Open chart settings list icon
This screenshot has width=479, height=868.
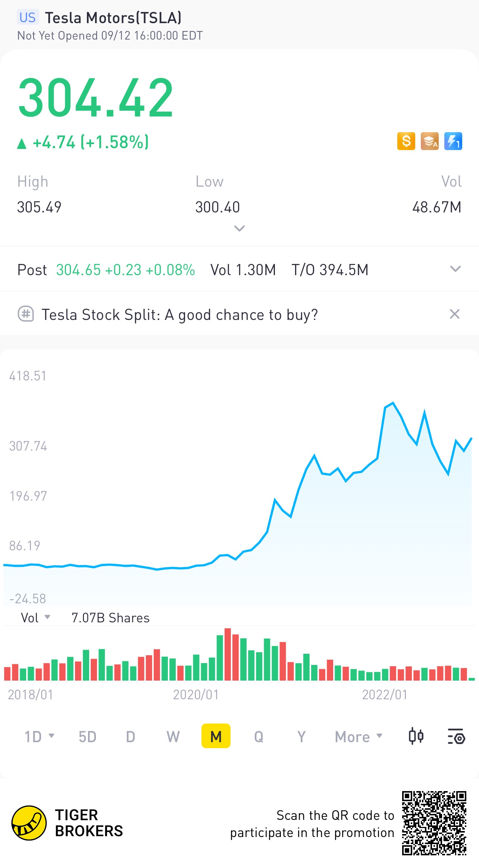pos(456,737)
